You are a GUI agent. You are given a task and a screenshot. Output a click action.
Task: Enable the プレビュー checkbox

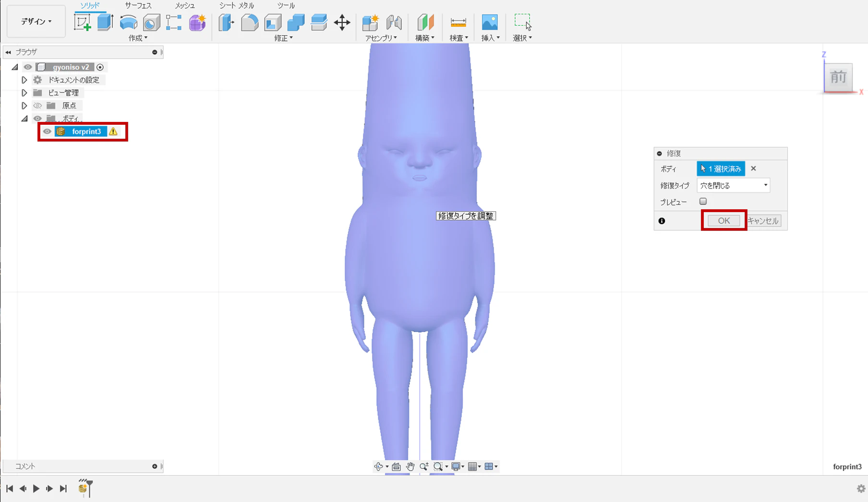click(703, 202)
